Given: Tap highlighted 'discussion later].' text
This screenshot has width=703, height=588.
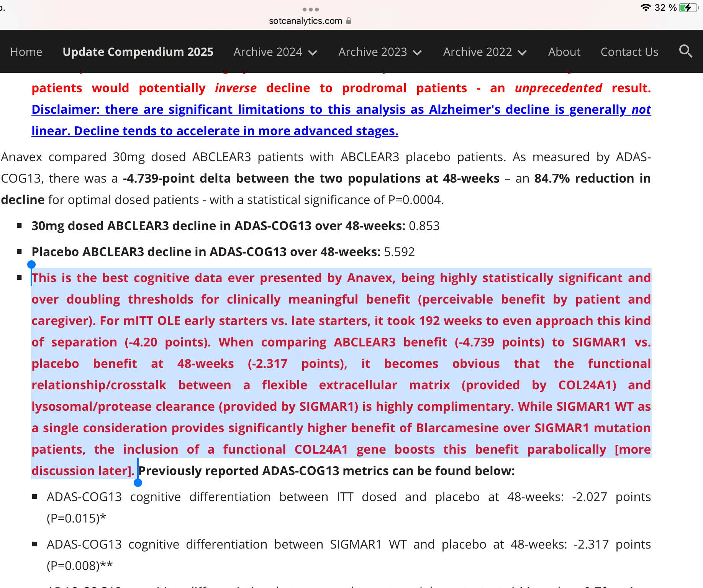Looking at the screenshot, I should pos(83,471).
